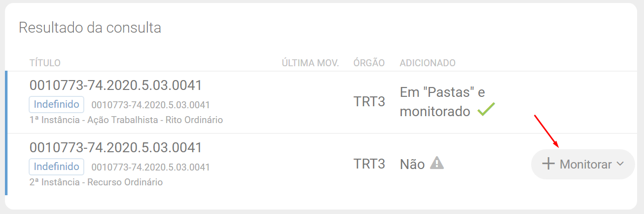Open the process title in the 2ª Instância row
The image size is (644, 214).
click(x=116, y=148)
